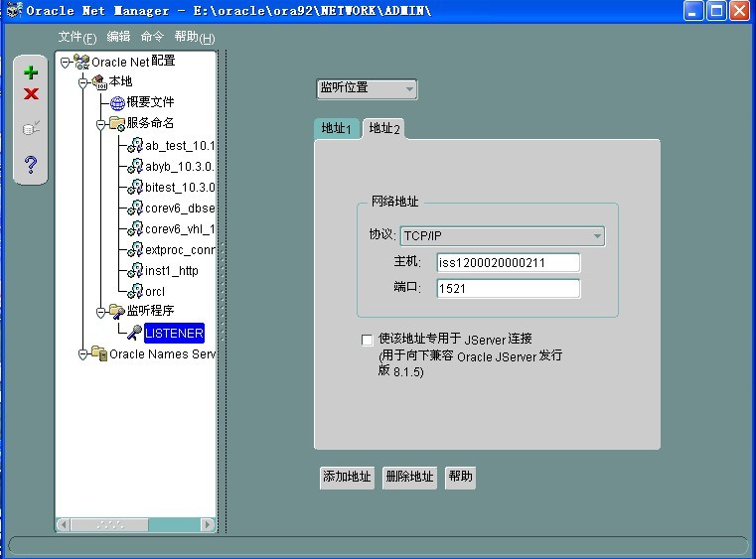Click the 帮助 button below the panel
This screenshot has height=559, width=756.
click(460, 477)
